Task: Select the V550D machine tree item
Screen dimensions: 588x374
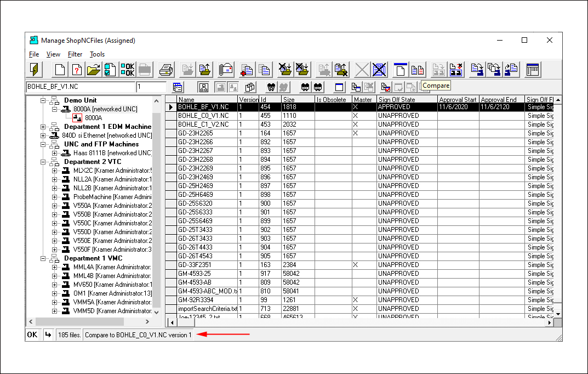Action: 112,232
